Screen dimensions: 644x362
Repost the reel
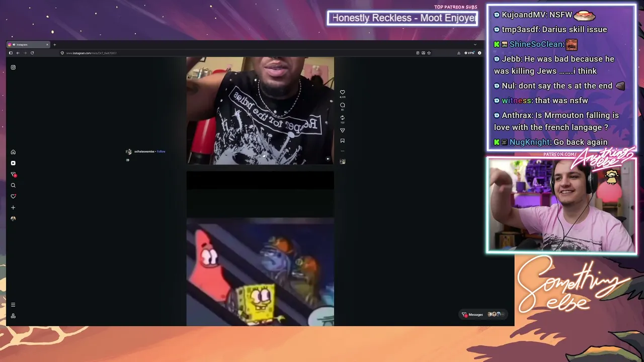tap(343, 118)
